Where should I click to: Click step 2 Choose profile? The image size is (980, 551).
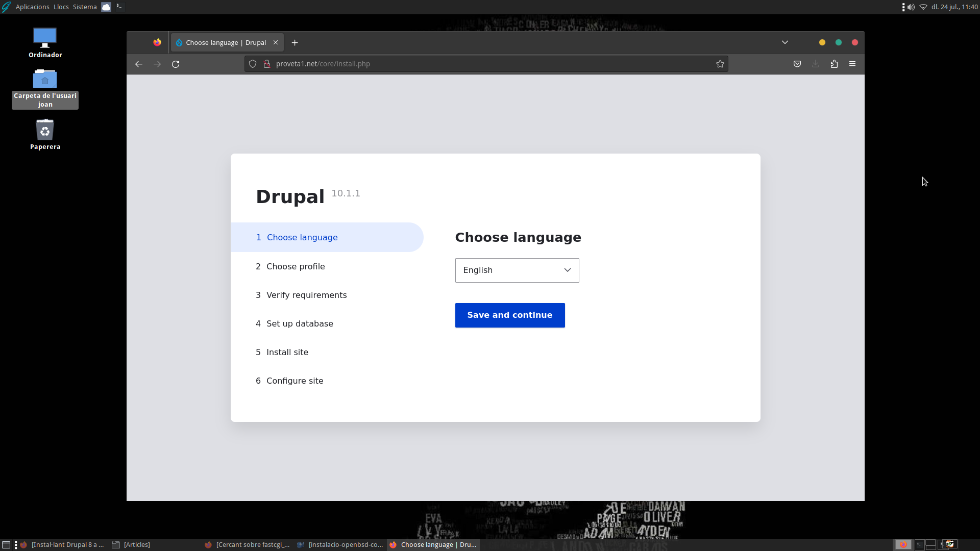[x=290, y=266]
